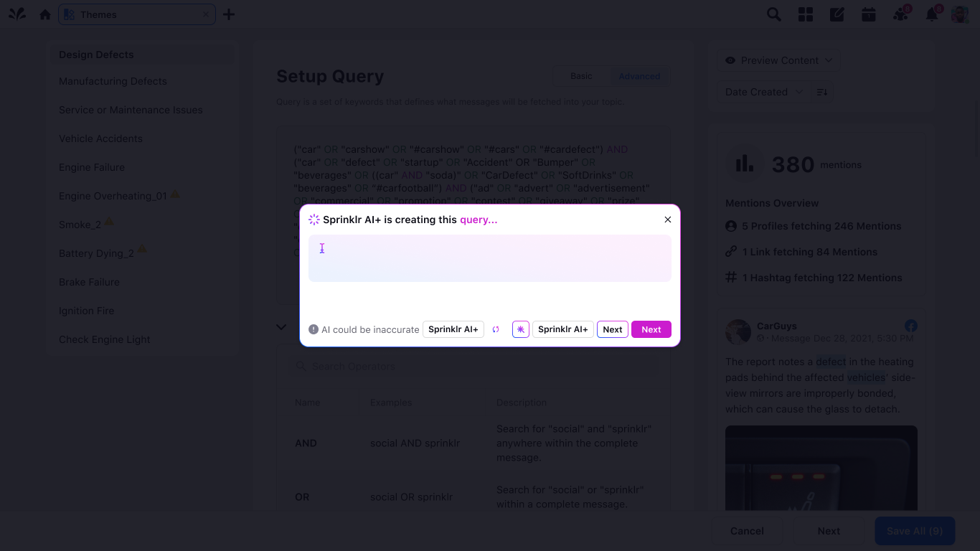Image resolution: width=980 pixels, height=551 pixels.
Task: Click the hashtag icon beside Hashtag mentions
Action: [x=730, y=278]
